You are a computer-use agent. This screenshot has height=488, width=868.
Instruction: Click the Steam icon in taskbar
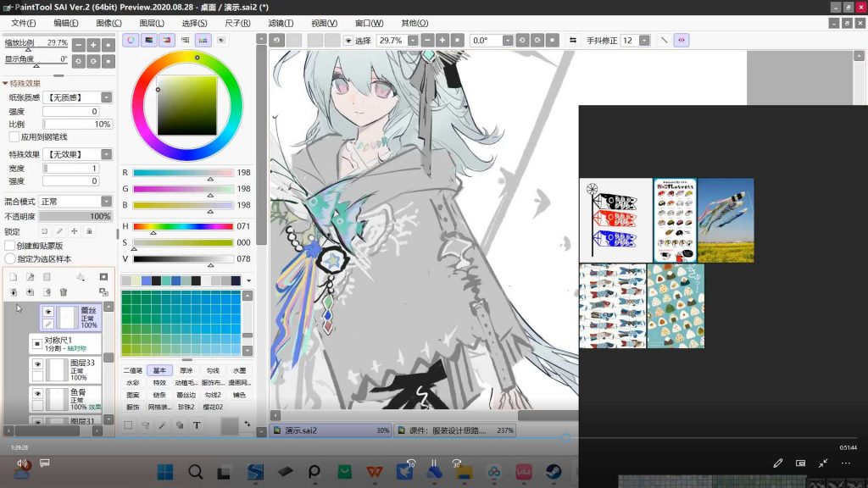tap(553, 472)
